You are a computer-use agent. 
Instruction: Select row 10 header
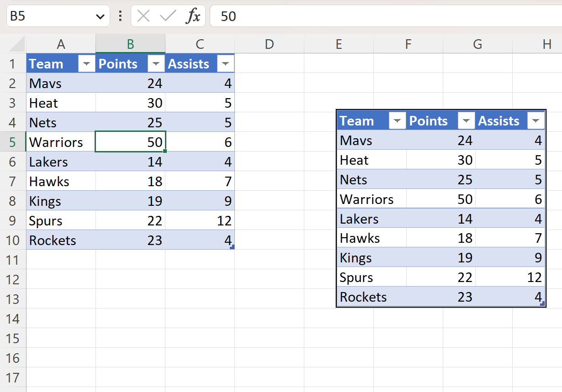(x=14, y=240)
